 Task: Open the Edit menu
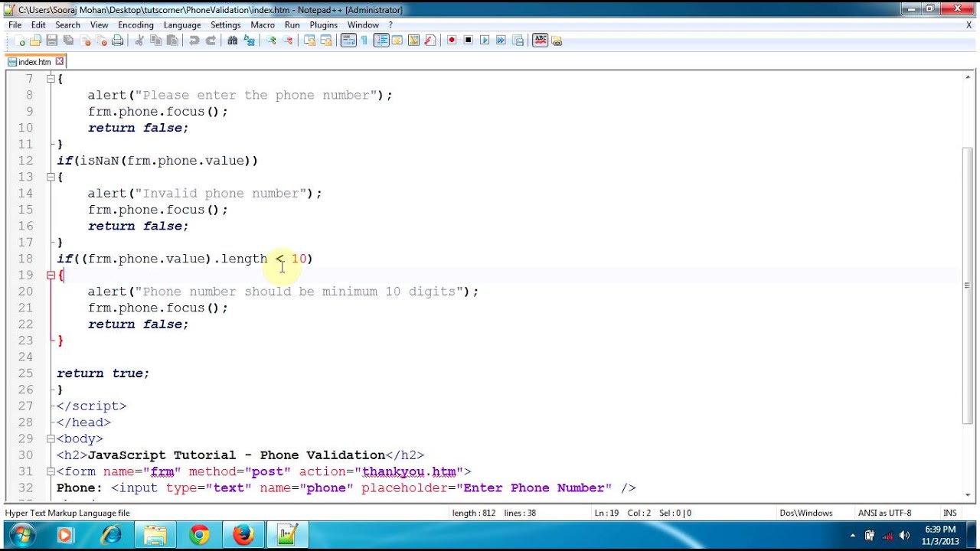coord(38,24)
